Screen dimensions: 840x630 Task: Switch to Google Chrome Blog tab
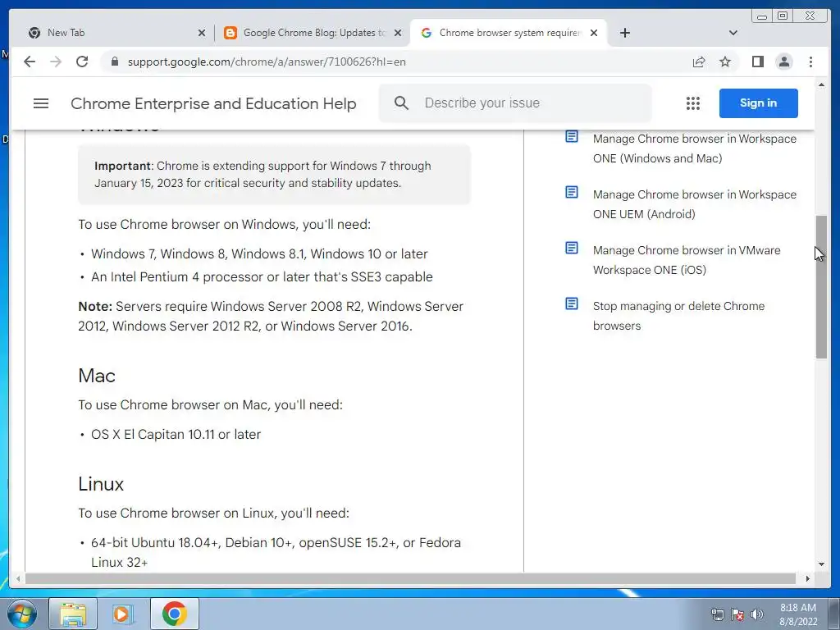click(x=313, y=33)
